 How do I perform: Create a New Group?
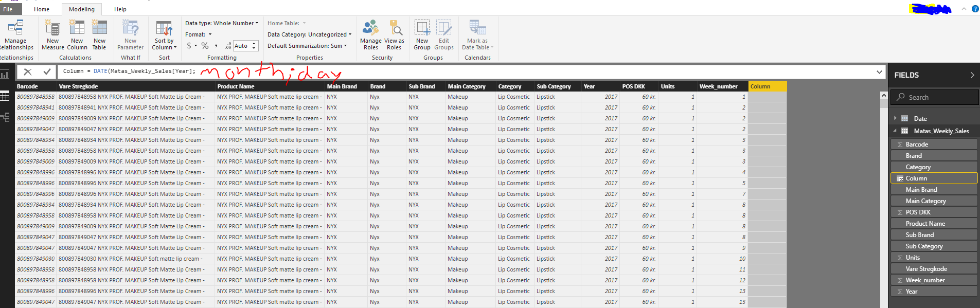click(422, 35)
